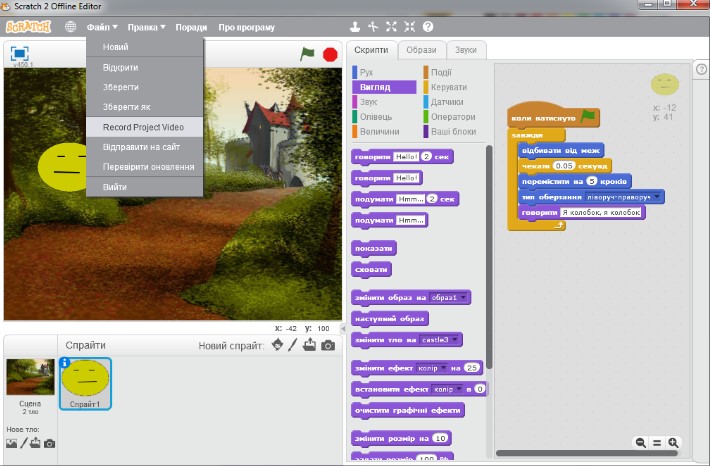
Task: Choose Відкрити from the file menu
Action: click(144, 67)
